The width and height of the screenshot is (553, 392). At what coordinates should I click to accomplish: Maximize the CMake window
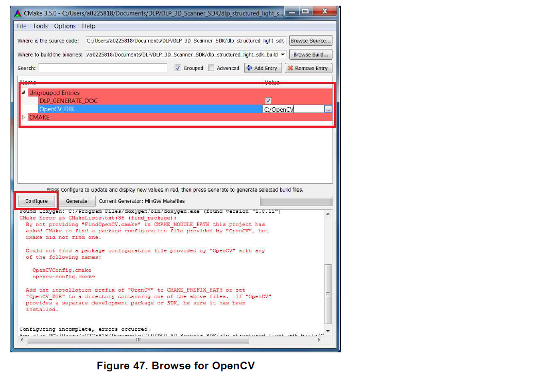click(306, 12)
